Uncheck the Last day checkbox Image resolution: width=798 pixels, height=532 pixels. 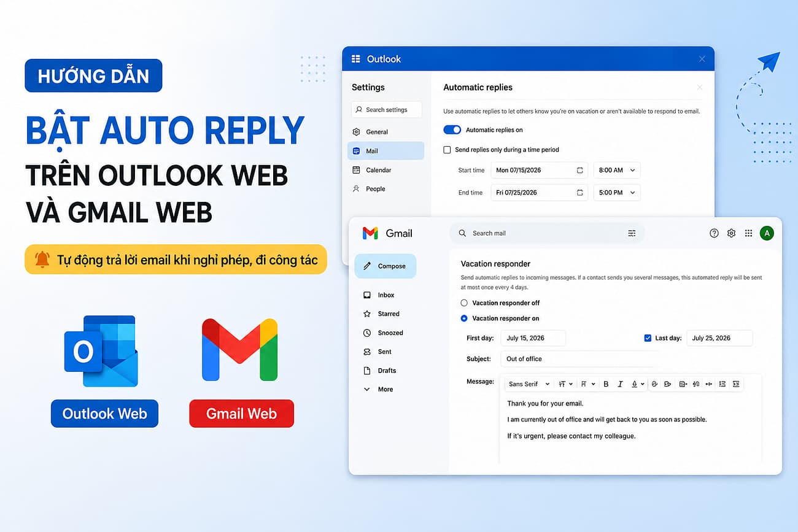[648, 338]
